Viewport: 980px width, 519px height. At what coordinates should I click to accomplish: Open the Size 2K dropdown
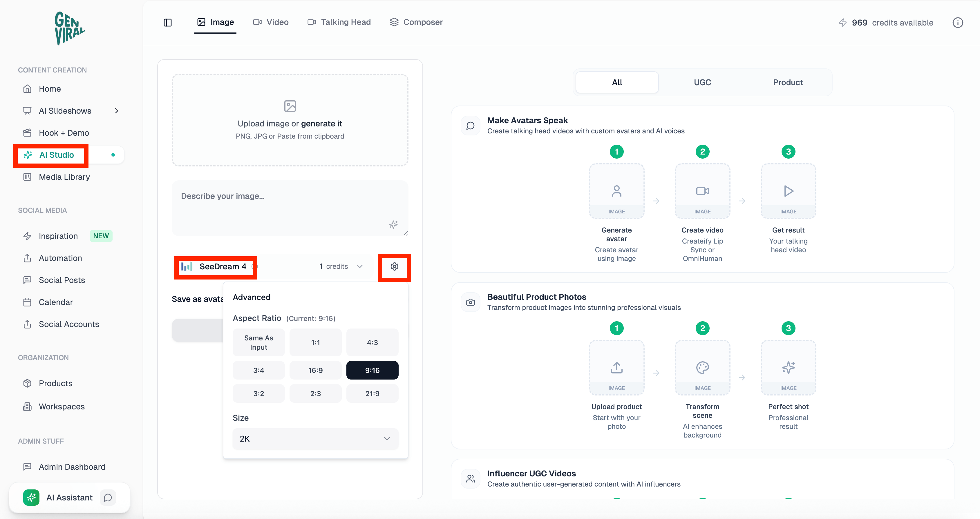[x=315, y=439]
